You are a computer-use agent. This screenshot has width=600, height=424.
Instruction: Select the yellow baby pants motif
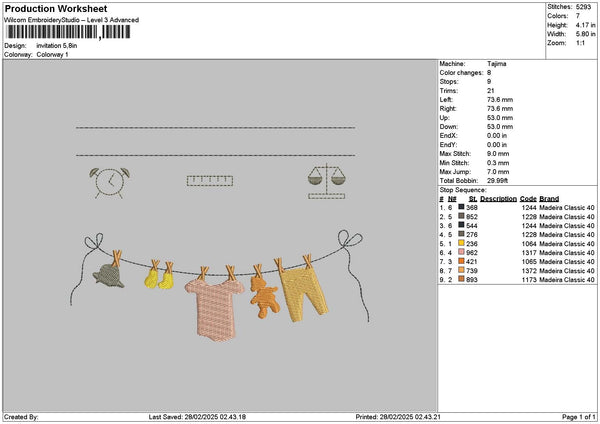305,293
